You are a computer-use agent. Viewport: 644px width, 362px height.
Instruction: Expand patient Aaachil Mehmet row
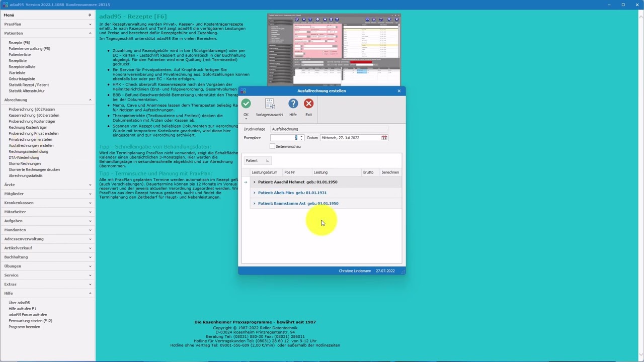(x=254, y=182)
